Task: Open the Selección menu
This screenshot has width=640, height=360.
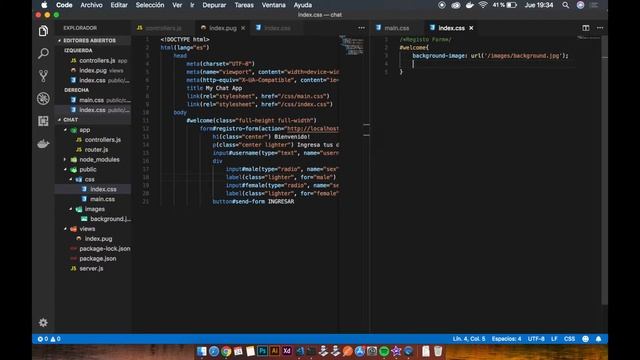Action: click(x=150, y=5)
